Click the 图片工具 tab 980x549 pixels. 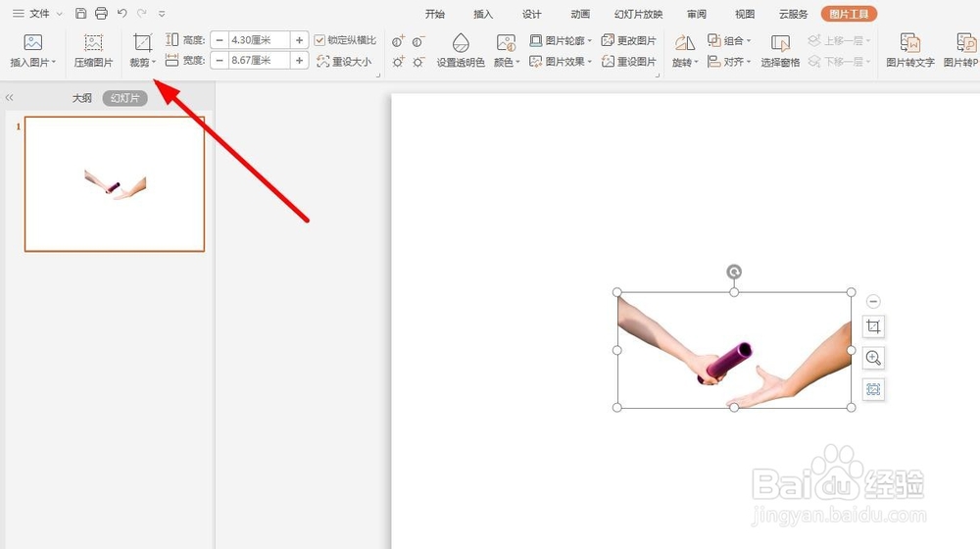[849, 14]
